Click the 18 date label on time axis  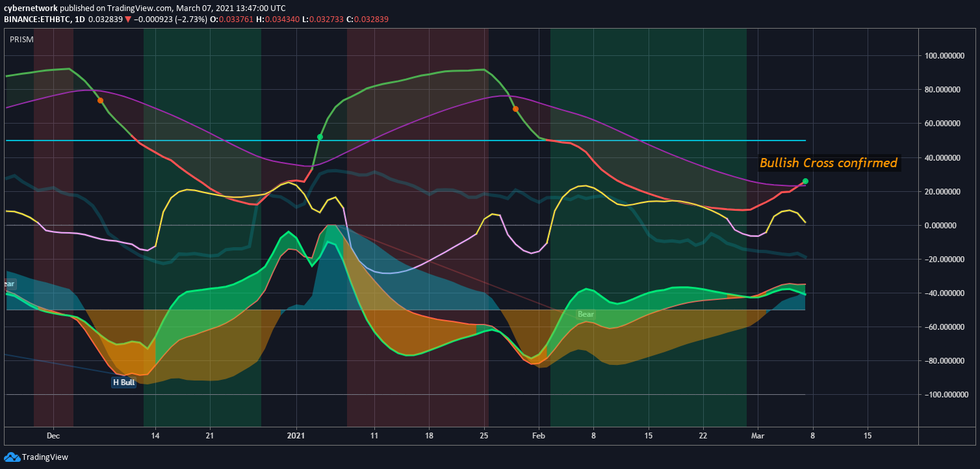click(x=429, y=435)
